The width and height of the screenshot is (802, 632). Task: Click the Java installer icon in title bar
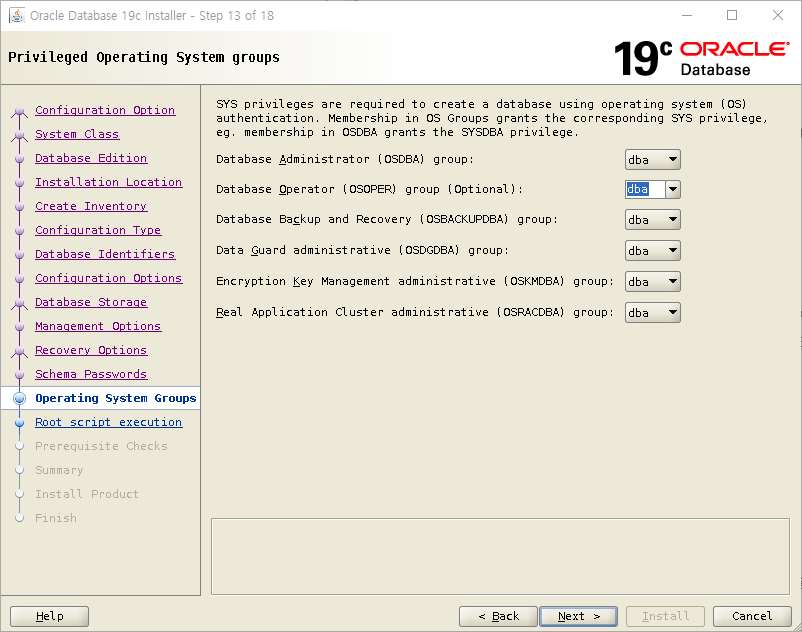pos(17,15)
